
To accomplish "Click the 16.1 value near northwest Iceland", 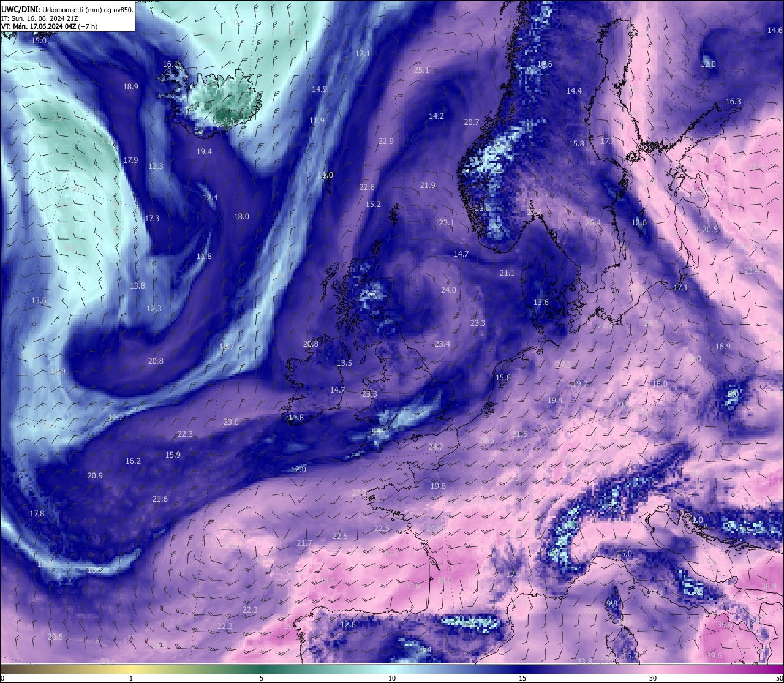I will click(171, 64).
